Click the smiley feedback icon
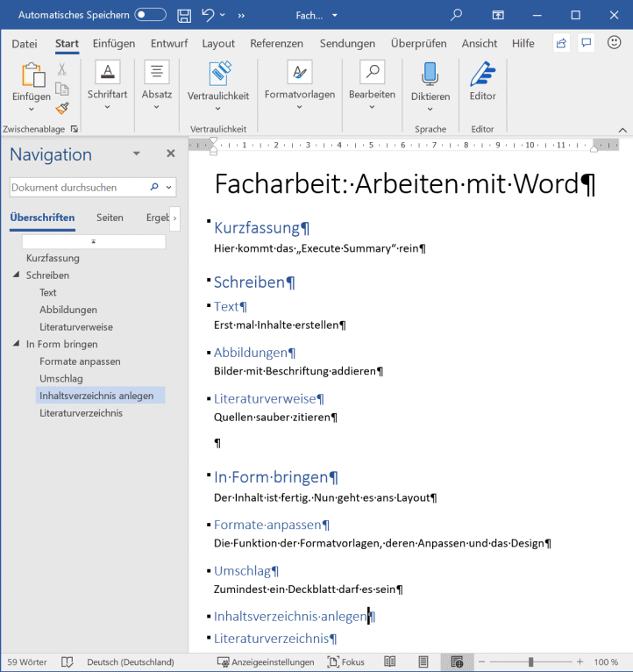The width and height of the screenshot is (633, 672). click(615, 42)
